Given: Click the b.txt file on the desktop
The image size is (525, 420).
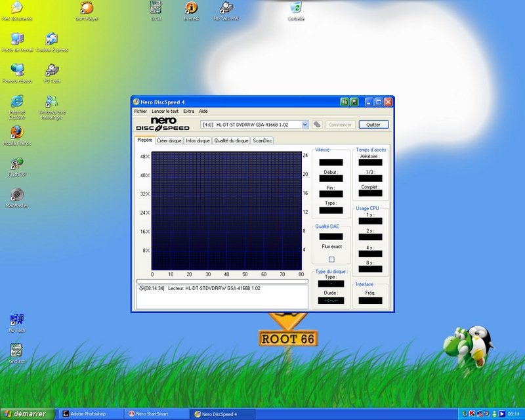Looking at the screenshot, I should coord(156,10).
